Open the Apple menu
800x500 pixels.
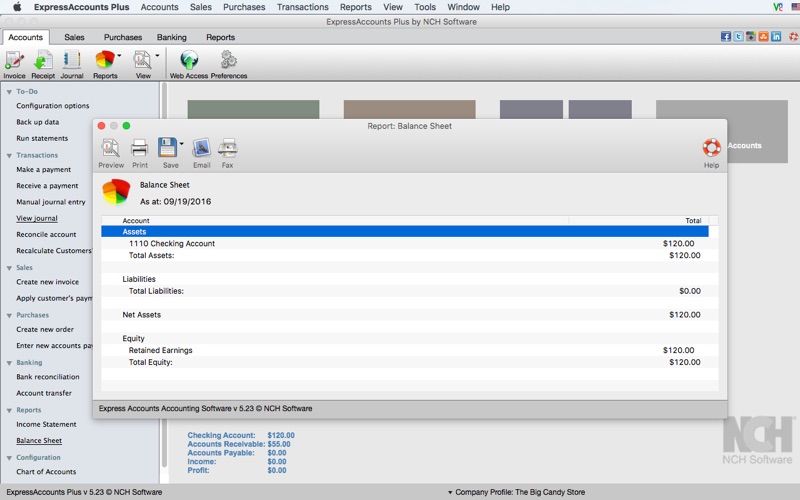pos(17,7)
